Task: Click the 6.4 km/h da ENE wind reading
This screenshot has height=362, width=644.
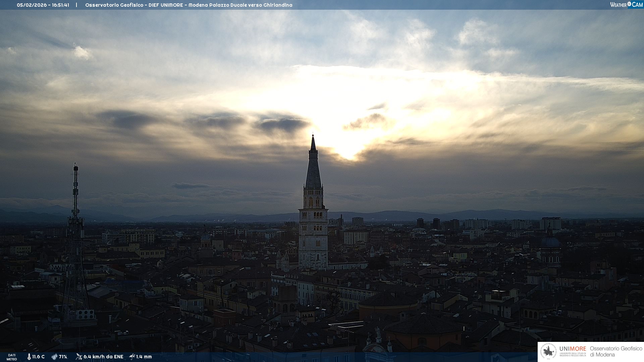Action: (x=103, y=357)
